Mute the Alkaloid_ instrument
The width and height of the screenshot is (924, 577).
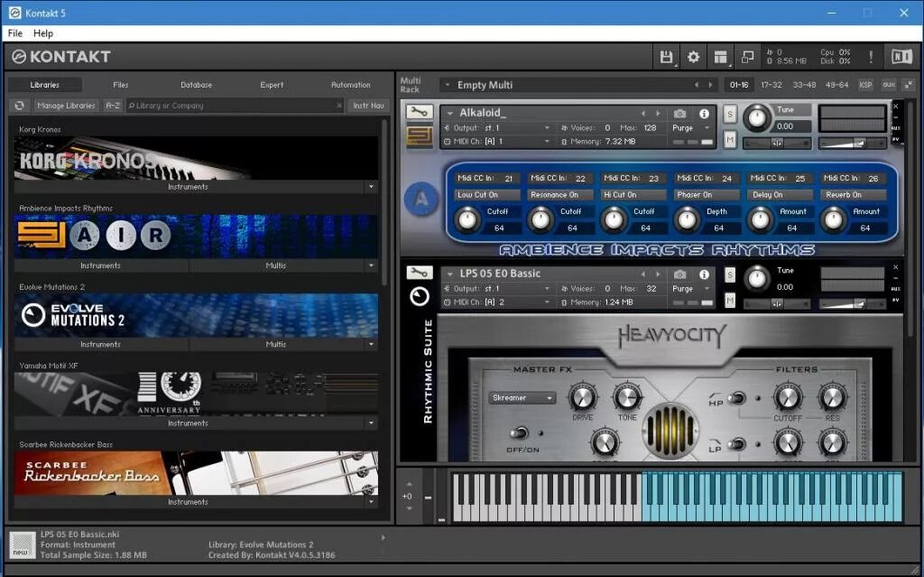click(x=729, y=140)
